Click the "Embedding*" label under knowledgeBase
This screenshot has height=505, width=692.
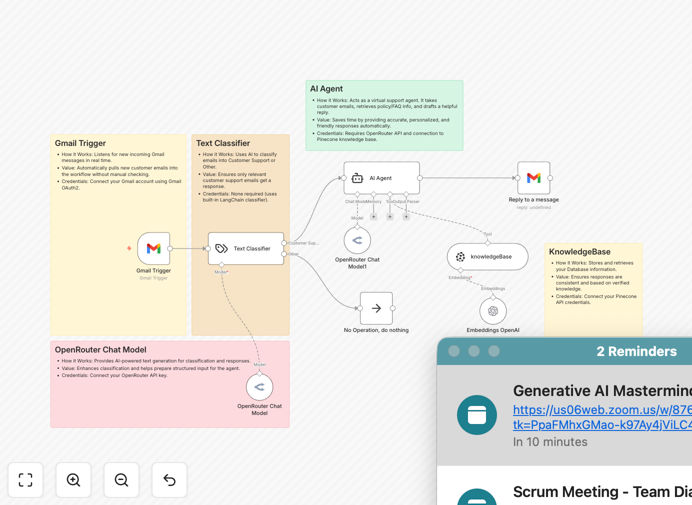coord(460,278)
